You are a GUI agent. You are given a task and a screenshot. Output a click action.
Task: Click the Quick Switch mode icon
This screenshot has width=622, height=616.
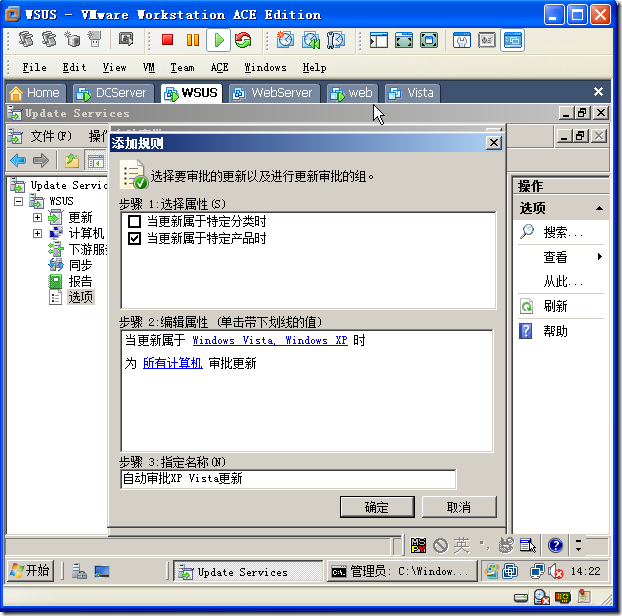pyautogui.click(x=429, y=40)
